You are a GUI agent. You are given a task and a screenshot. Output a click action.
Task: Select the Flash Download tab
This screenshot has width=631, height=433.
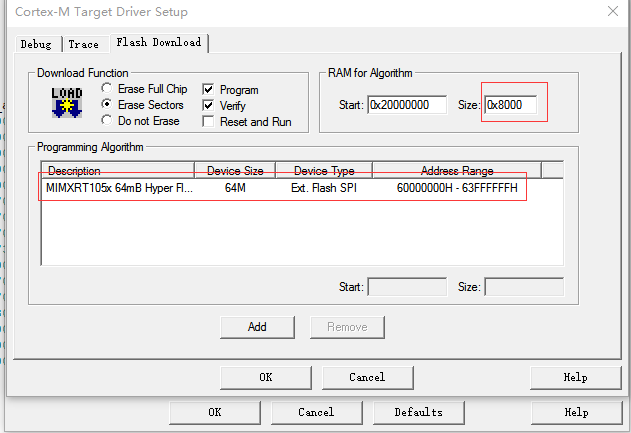[x=159, y=43]
